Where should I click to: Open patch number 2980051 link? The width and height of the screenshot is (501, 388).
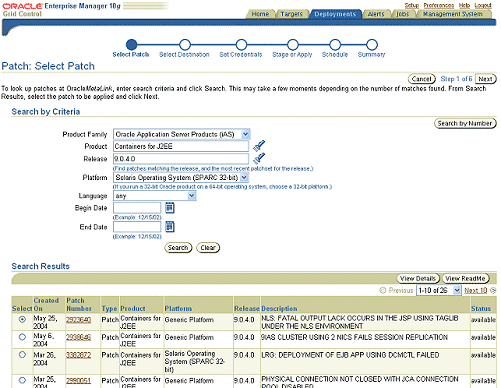(78, 380)
